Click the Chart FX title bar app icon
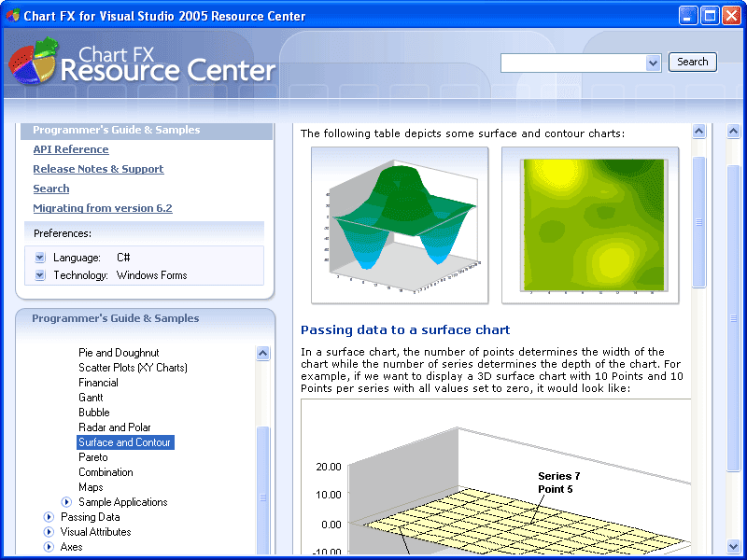 (13, 15)
